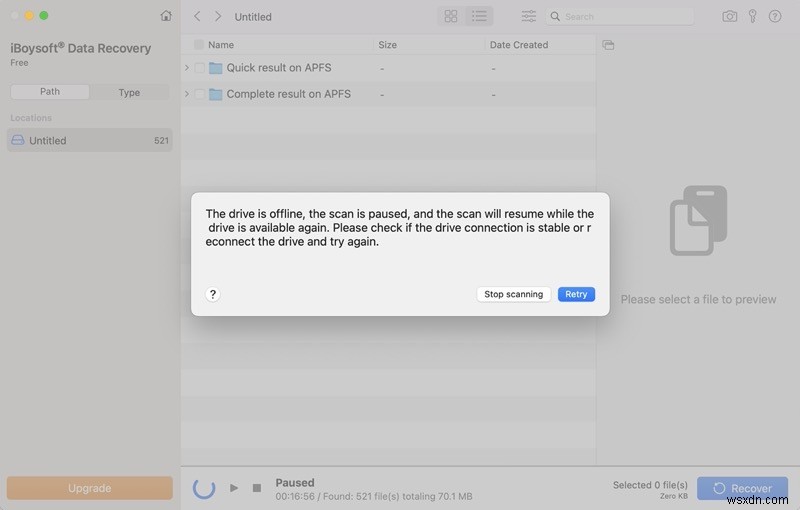
Task: Sort by the Name column header
Action: [x=221, y=45]
